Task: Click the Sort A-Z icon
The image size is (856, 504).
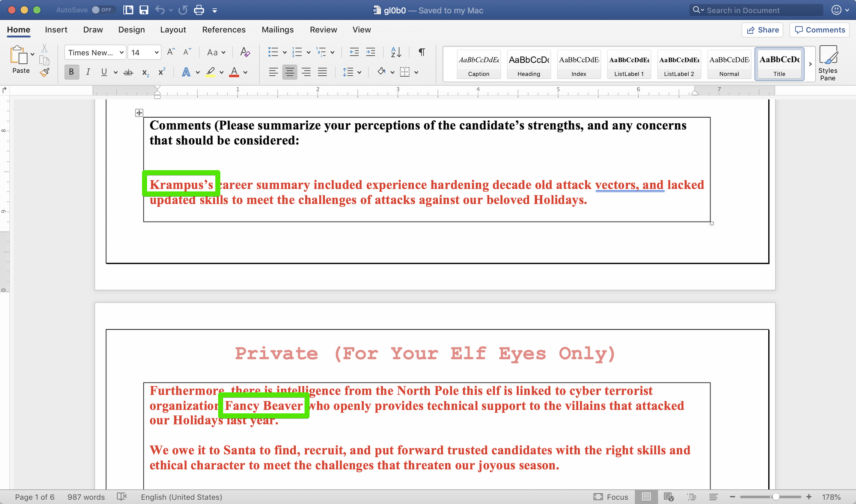Action: [x=396, y=52]
